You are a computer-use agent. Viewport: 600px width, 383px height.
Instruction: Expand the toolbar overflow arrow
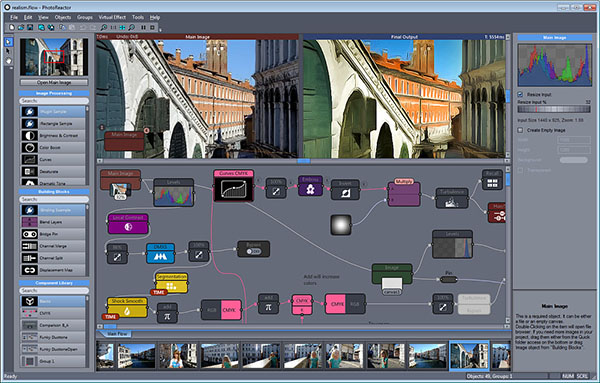[160, 29]
